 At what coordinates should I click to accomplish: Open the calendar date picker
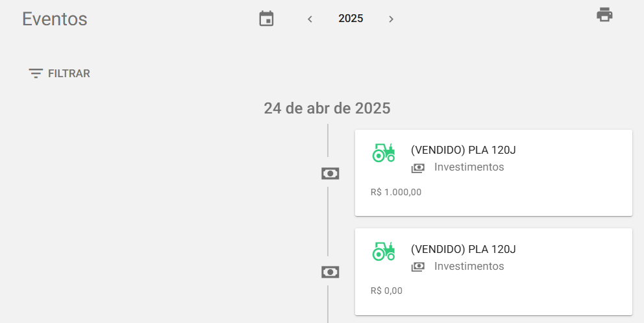click(266, 19)
